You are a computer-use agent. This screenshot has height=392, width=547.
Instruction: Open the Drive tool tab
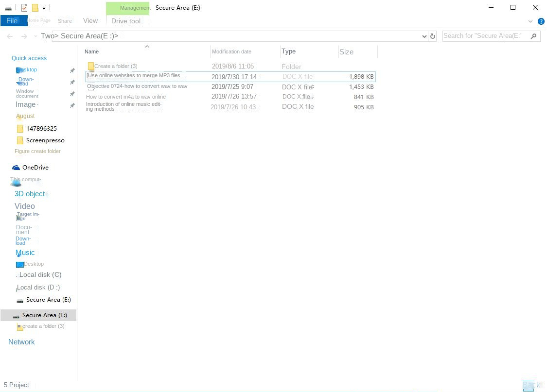126,21
